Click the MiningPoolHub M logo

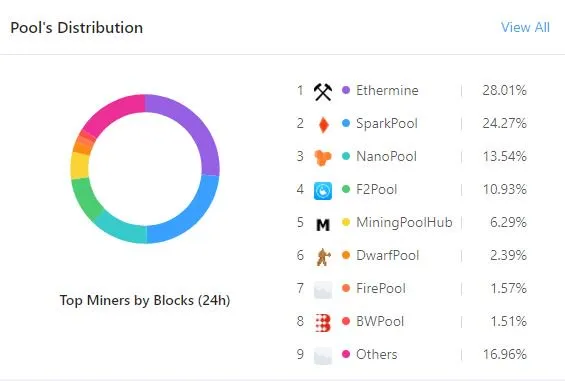click(x=323, y=225)
